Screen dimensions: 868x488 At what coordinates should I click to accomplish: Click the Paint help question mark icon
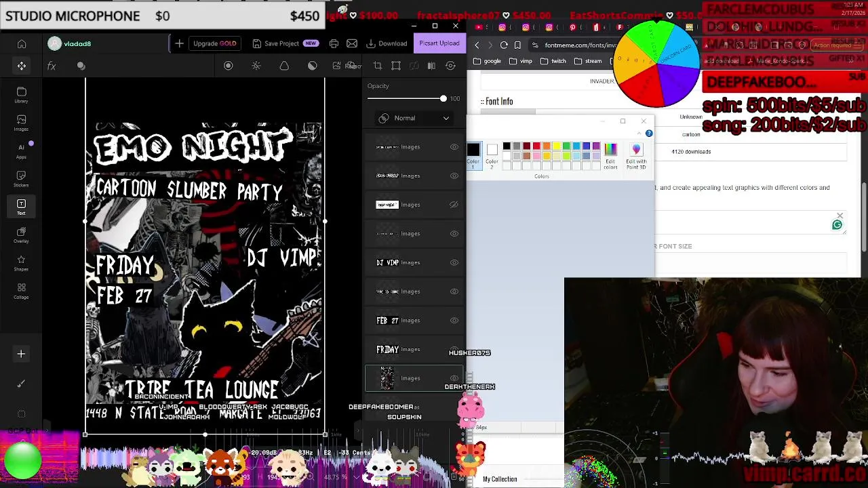(x=649, y=134)
